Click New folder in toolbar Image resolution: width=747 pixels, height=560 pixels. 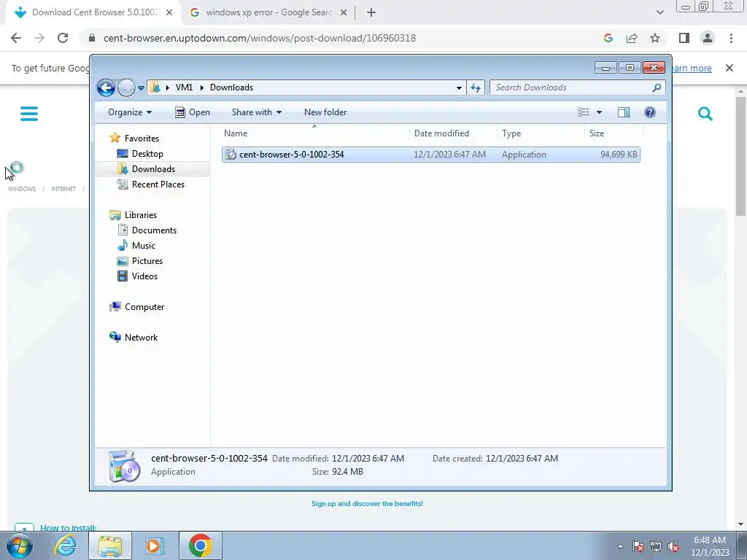[325, 112]
